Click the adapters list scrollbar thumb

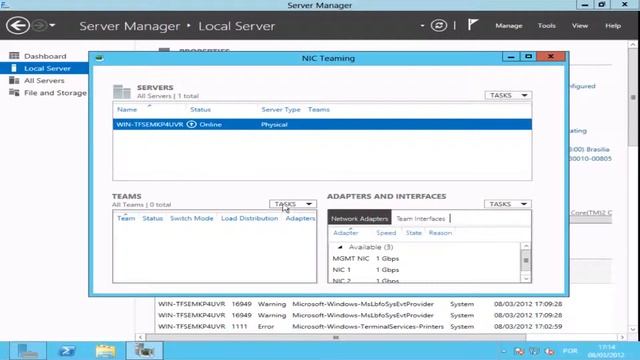click(x=526, y=260)
